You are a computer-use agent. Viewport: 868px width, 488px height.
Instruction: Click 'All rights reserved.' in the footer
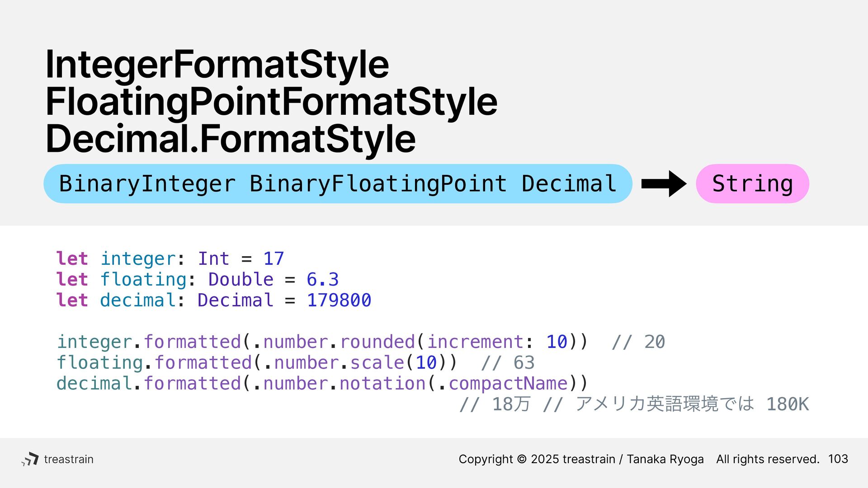pyautogui.click(x=768, y=460)
